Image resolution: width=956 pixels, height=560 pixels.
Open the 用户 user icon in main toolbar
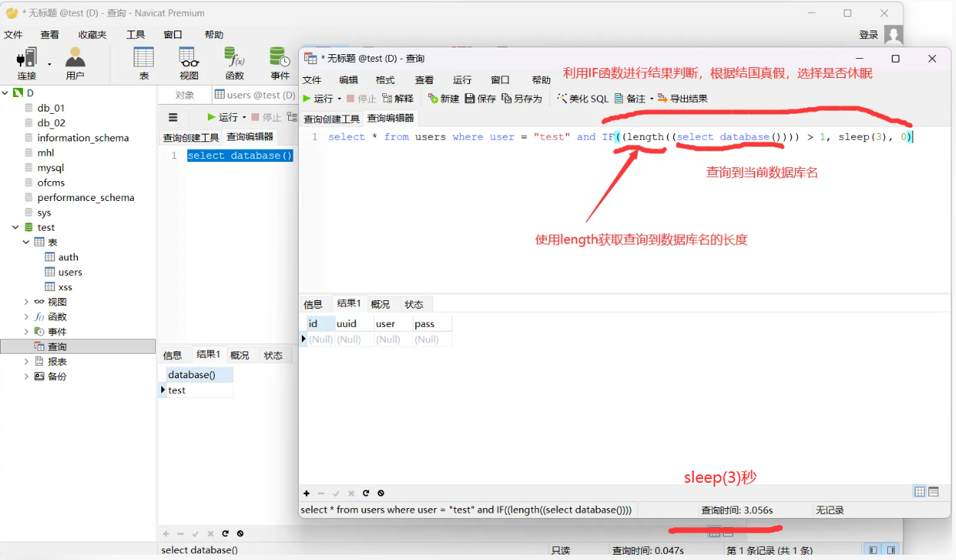click(75, 63)
